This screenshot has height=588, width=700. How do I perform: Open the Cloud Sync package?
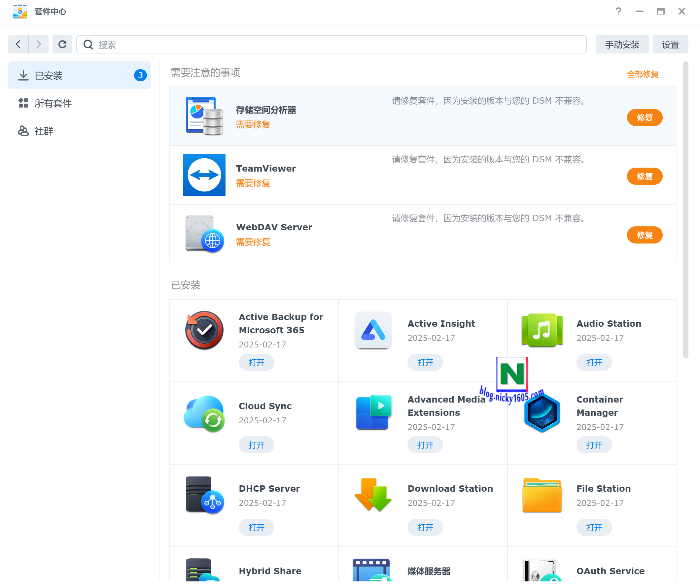256,445
